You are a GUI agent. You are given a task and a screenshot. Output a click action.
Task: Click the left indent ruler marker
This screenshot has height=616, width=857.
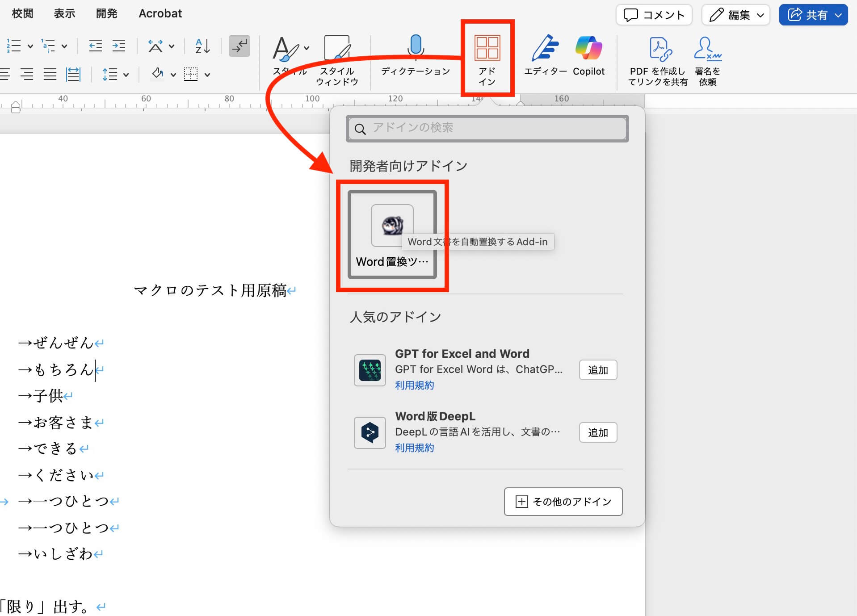click(16, 107)
